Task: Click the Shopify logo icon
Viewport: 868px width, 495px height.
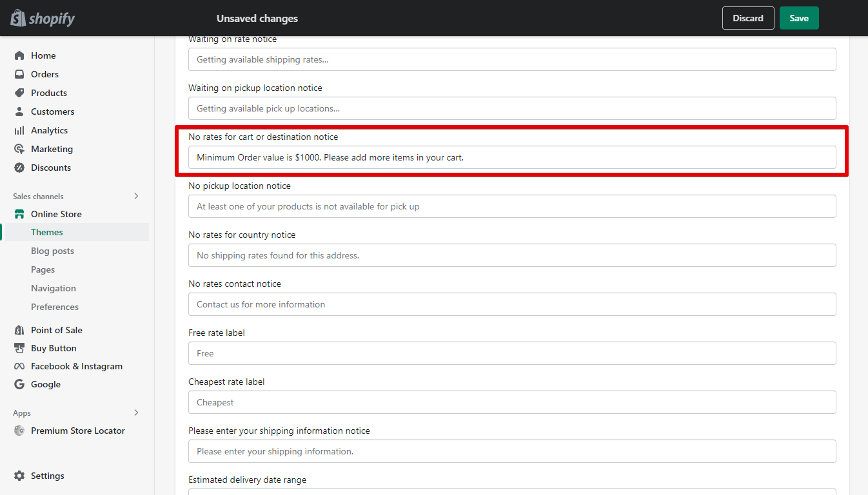Action: 18,18
